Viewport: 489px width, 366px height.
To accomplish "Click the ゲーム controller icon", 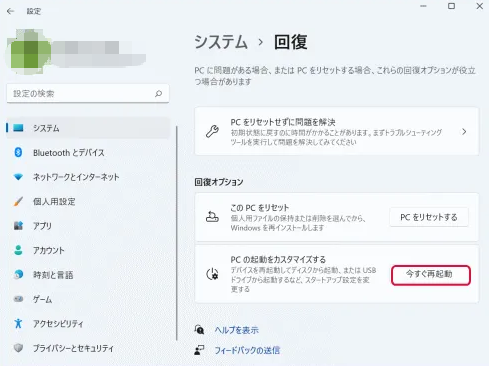I will [18, 299].
